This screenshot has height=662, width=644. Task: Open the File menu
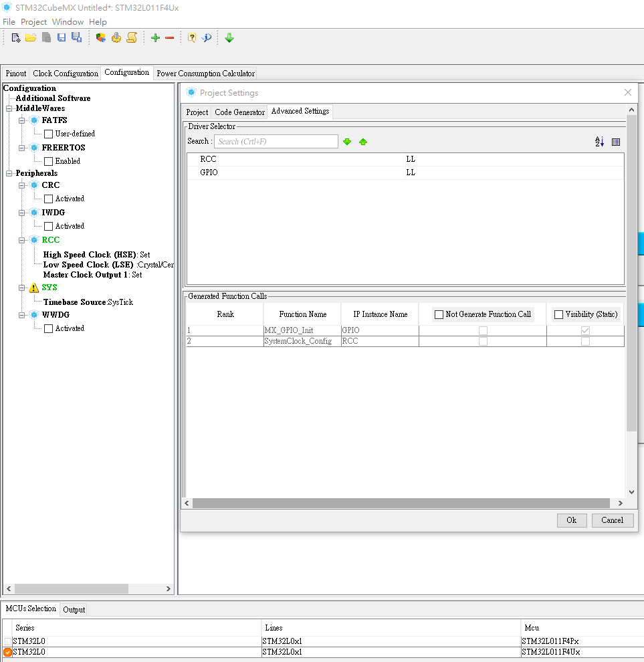click(x=9, y=22)
